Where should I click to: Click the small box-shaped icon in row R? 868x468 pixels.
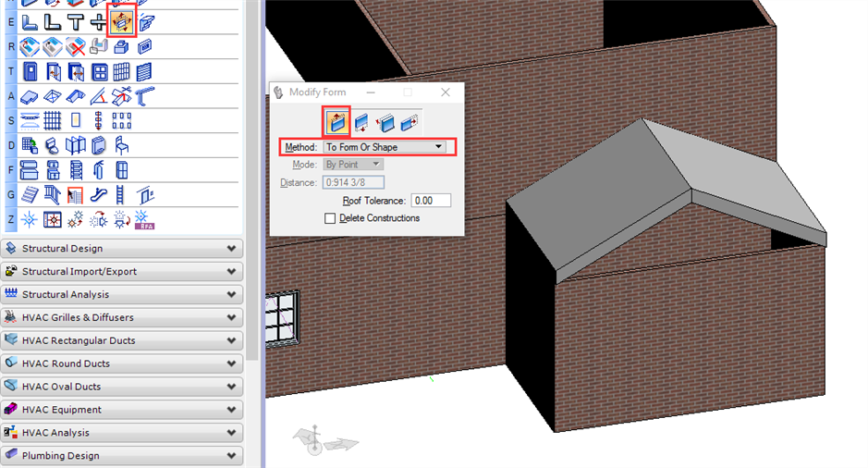coord(121,47)
